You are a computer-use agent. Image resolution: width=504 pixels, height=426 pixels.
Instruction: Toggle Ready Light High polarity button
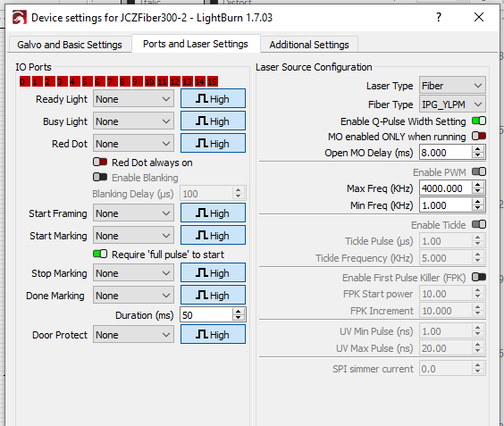[213, 98]
